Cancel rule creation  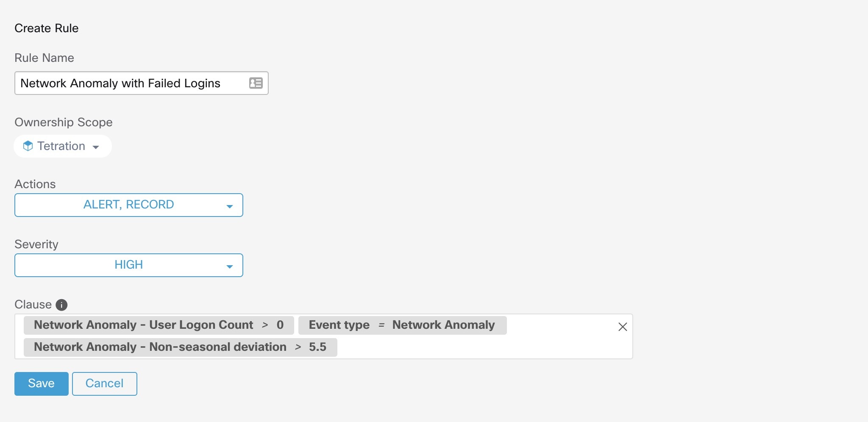point(104,383)
